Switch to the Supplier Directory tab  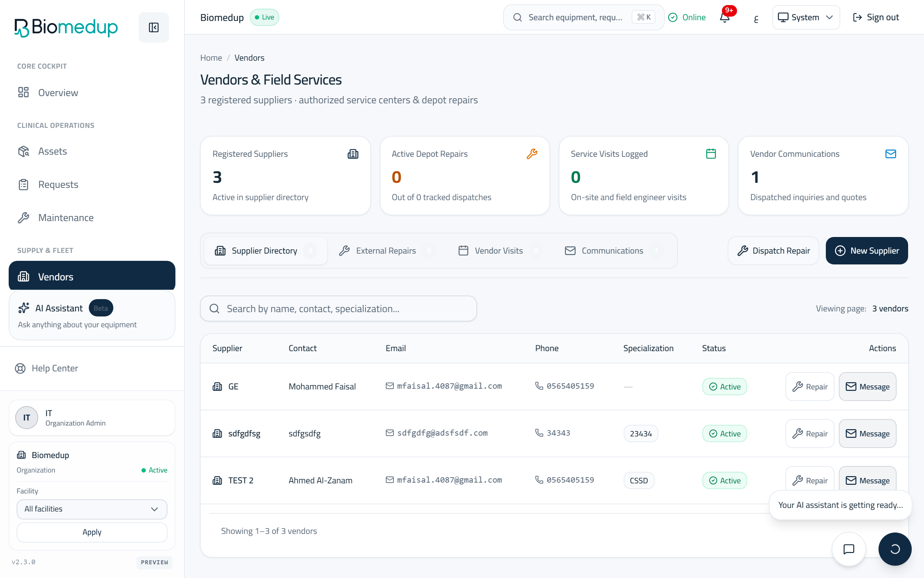tap(265, 251)
